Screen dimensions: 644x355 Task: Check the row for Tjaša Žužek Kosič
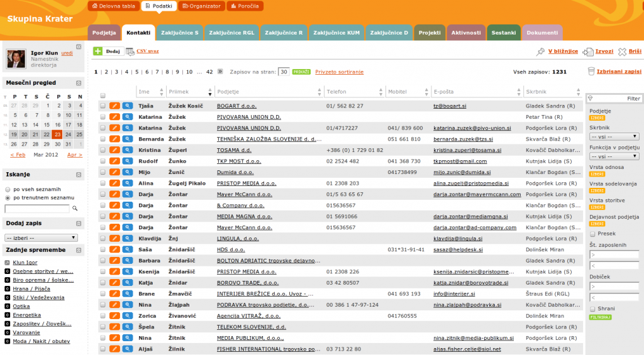103,106
